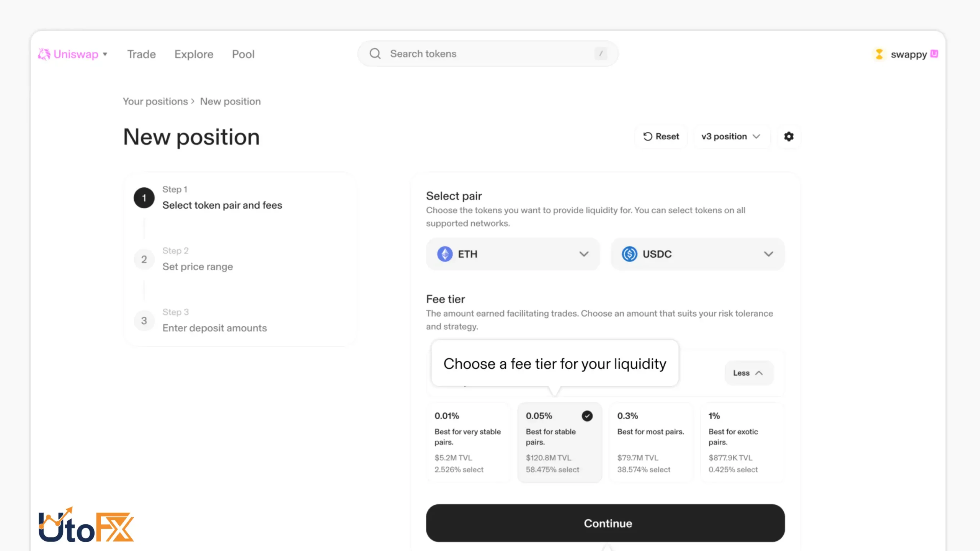The height and width of the screenshot is (551, 980).
Task: Click the step 1 number circle
Action: click(x=144, y=198)
